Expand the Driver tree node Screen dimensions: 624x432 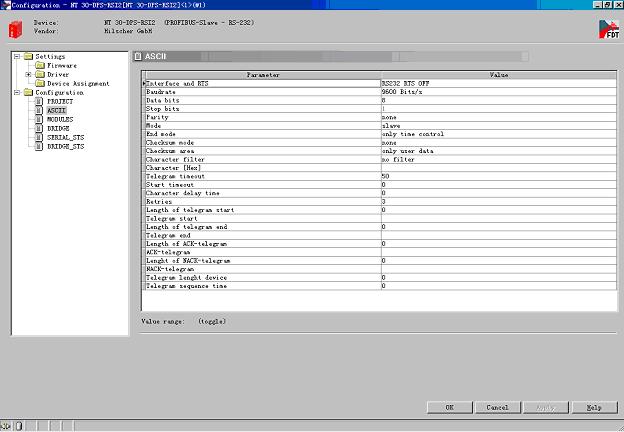pyautogui.click(x=29, y=75)
